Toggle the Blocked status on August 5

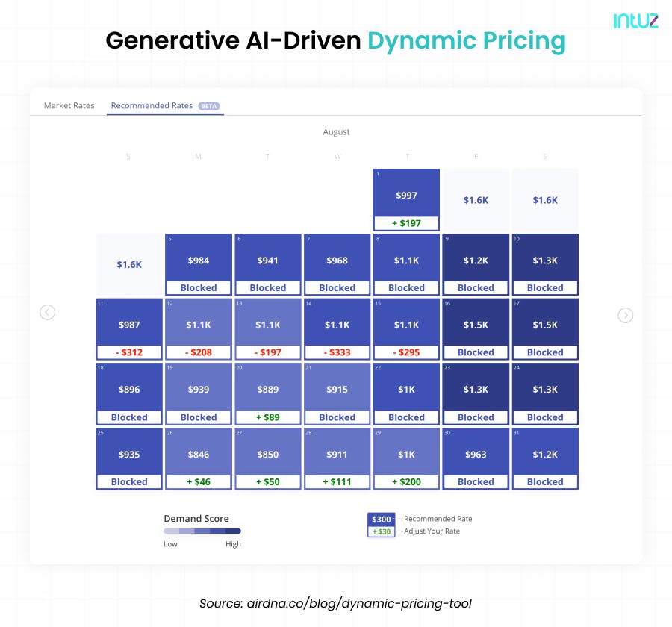198,288
